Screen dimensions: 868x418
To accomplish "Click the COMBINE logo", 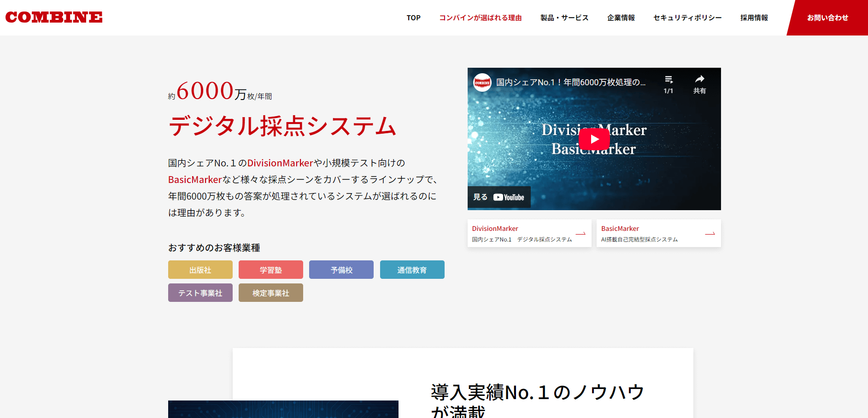I will pyautogui.click(x=54, y=18).
